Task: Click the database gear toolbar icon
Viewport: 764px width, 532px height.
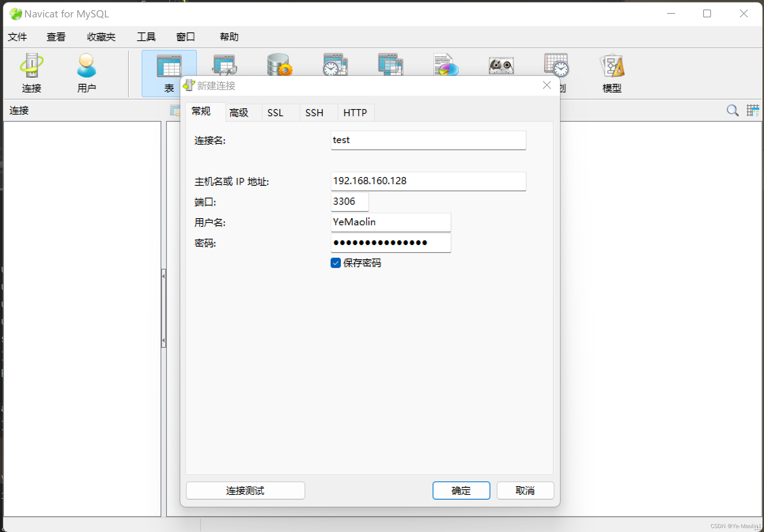Action: (x=279, y=65)
